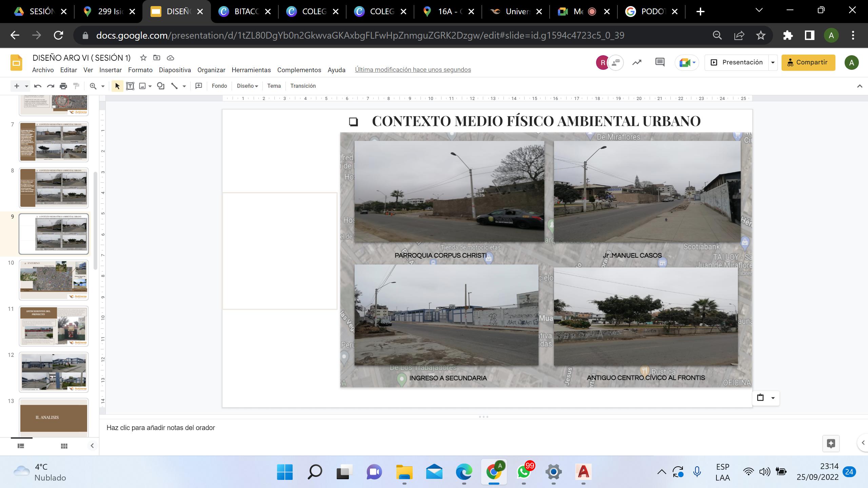
Task: Open activity dashboard trend icon
Action: 637,62
